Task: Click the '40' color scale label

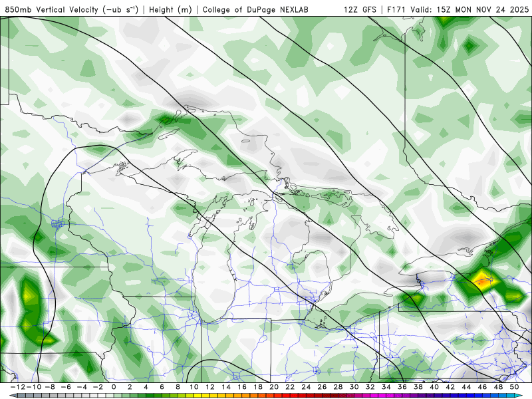Action: [434, 387]
